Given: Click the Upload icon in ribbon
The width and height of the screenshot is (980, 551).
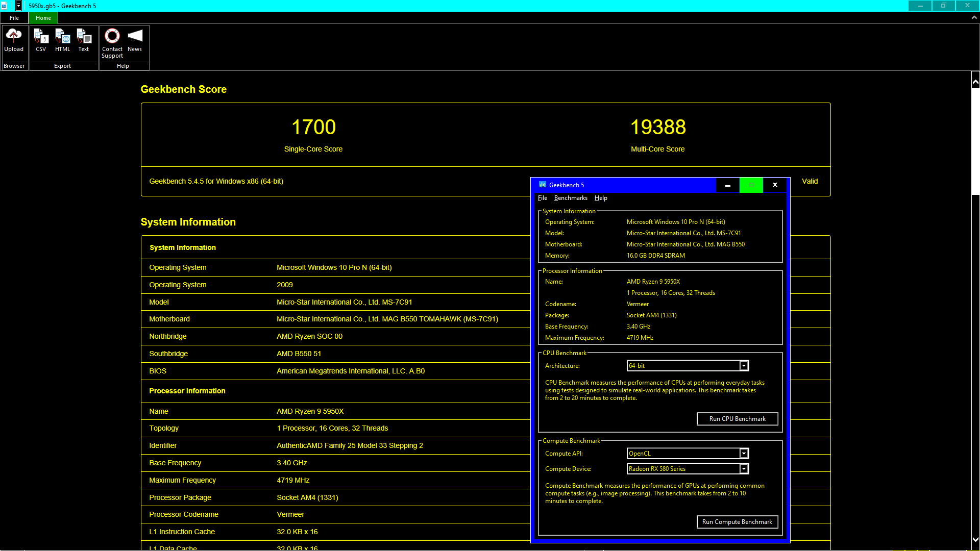Looking at the screenshot, I should point(14,40).
